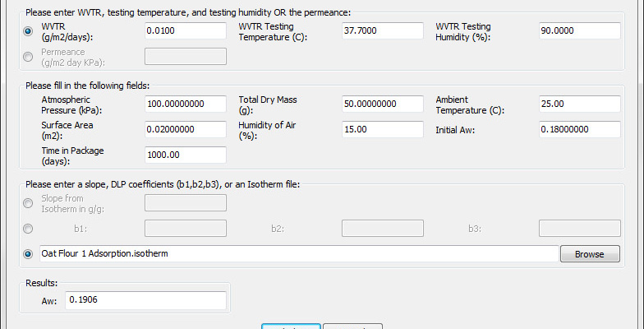644x329 pixels.
Task: Click the Atmospheric Pressure (kPa) label
Action: click(x=72, y=105)
